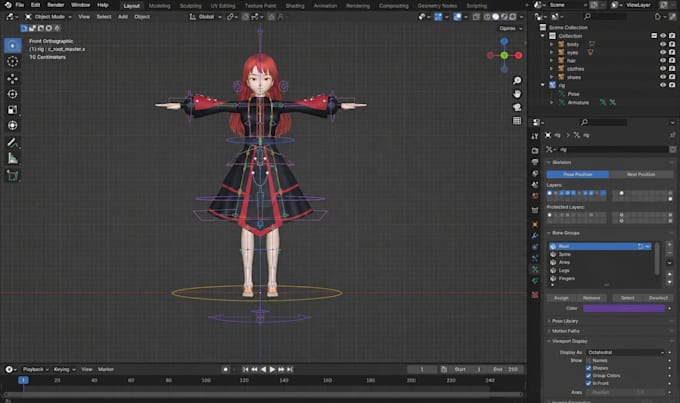Switch perspective/orthographic grid icon
The width and height of the screenshot is (680, 403).
[x=517, y=121]
